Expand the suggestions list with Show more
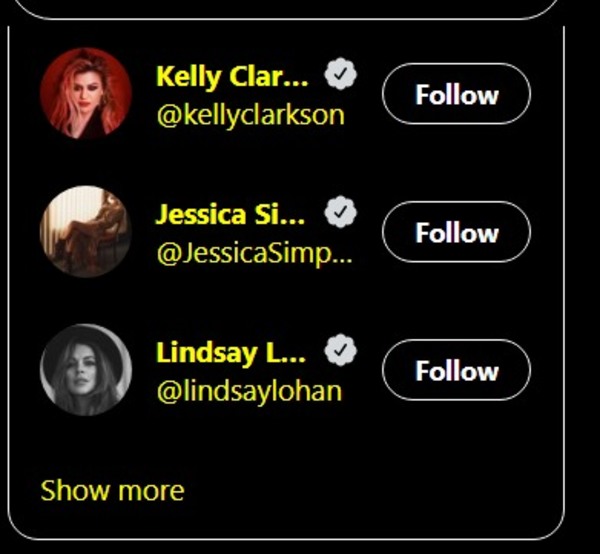Viewport: 600px width, 554px height. tap(112, 490)
